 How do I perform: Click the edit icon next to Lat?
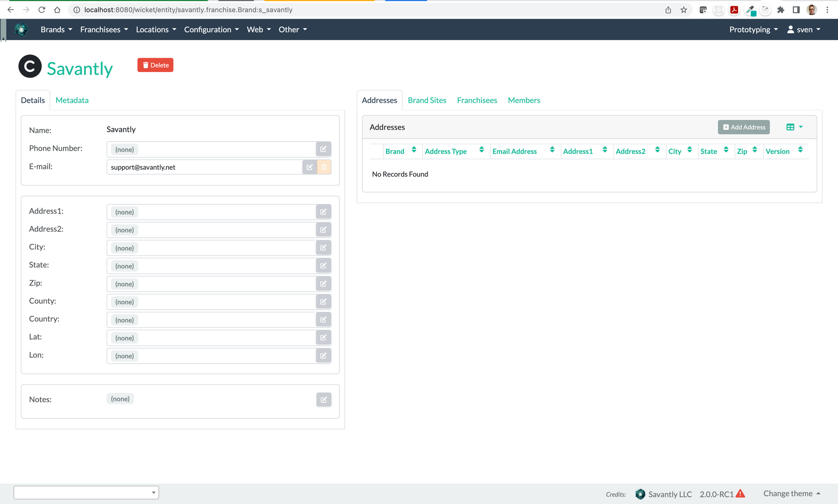click(323, 337)
